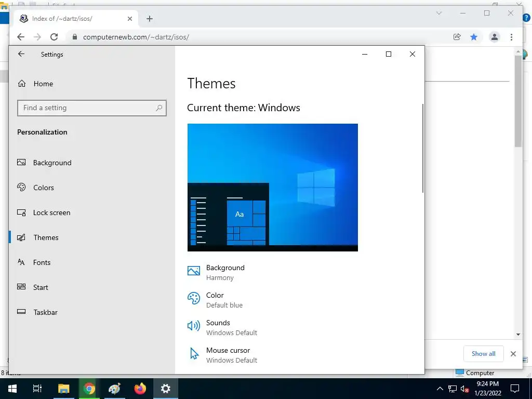
Task: Show hidden system tray icons
Action: [440, 389]
